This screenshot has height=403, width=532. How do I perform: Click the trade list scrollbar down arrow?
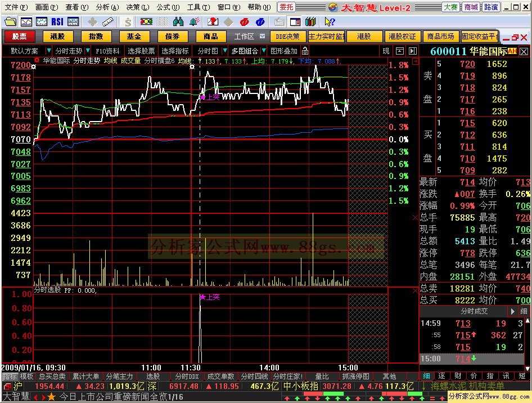[x=528, y=368]
